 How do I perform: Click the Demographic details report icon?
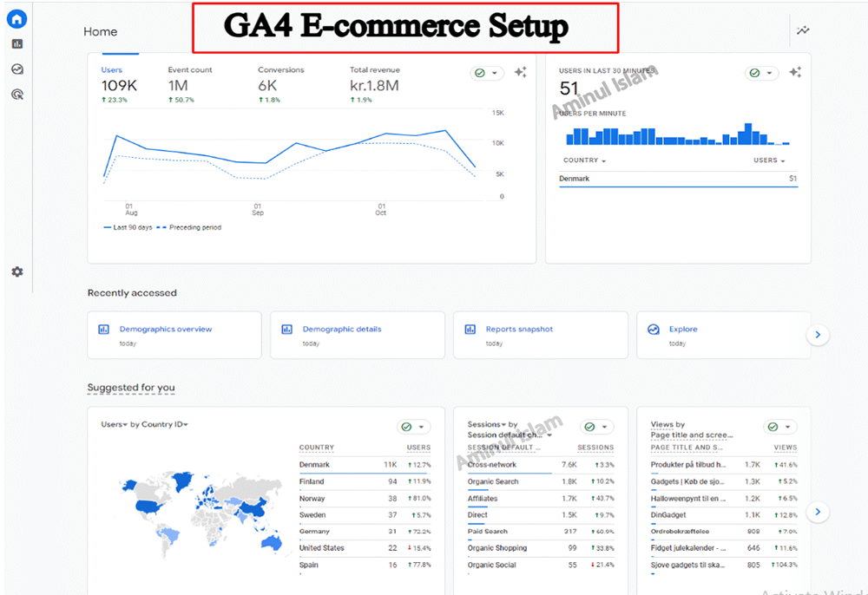tap(286, 329)
